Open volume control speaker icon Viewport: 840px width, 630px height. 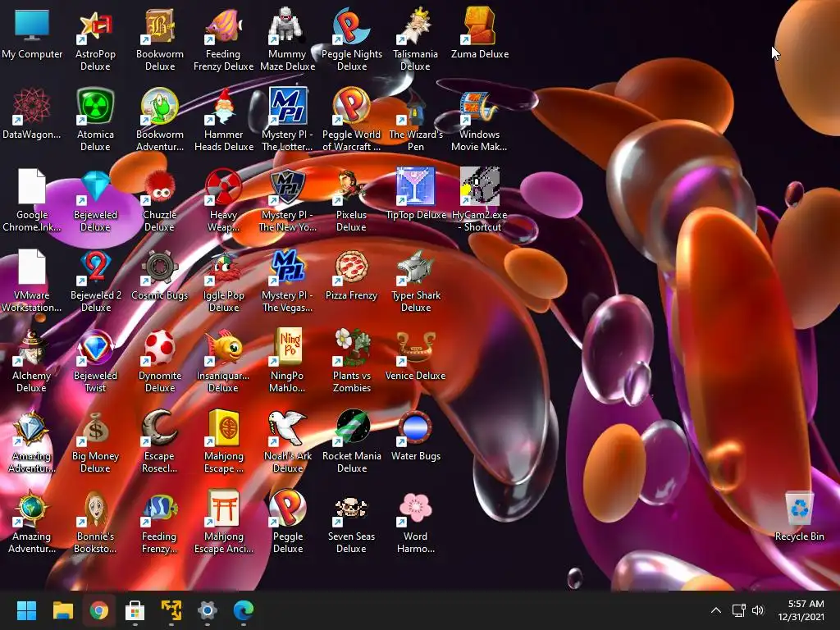click(757, 610)
